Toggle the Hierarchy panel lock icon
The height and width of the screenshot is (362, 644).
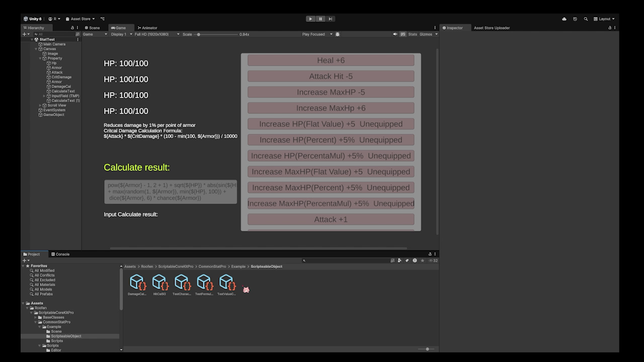pos(72,28)
